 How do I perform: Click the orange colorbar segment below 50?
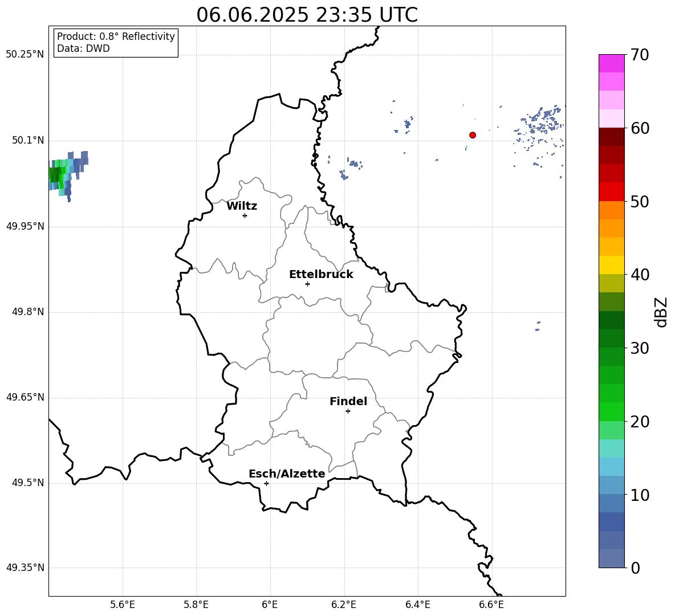point(611,210)
